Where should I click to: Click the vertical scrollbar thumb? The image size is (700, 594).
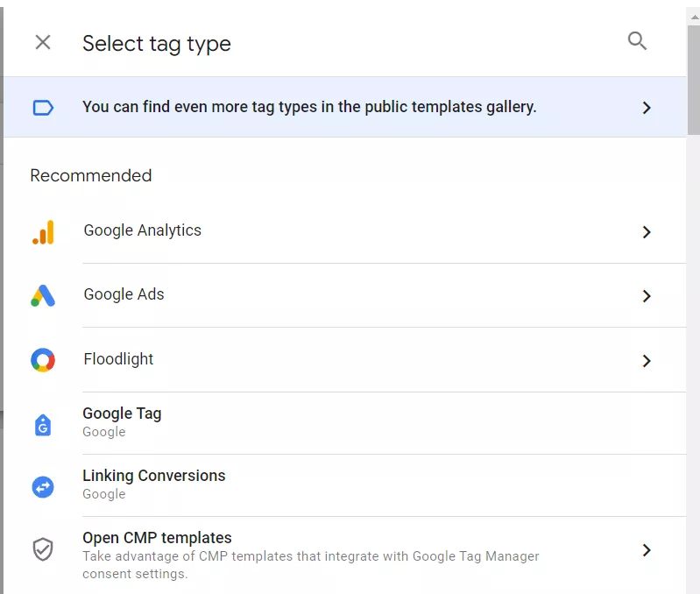click(x=694, y=81)
